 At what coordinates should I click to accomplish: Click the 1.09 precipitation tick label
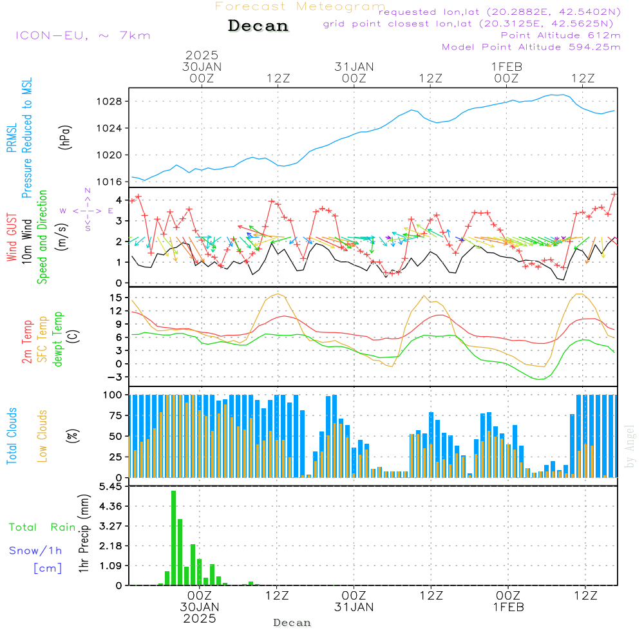coord(111,566)
